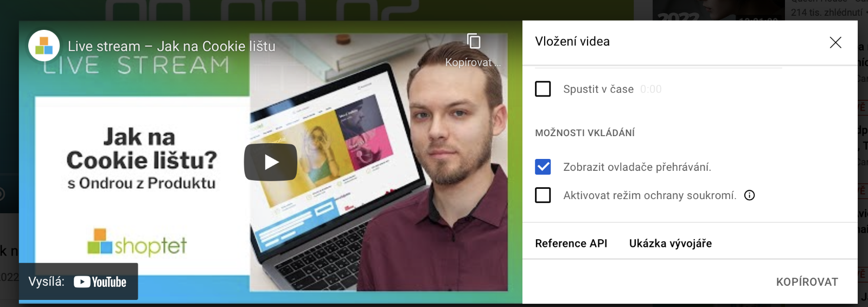The width and height of the screenshot is (868, 307).
Task: Open the Shoptet channel avatar on the video
Action: [44, 46]
